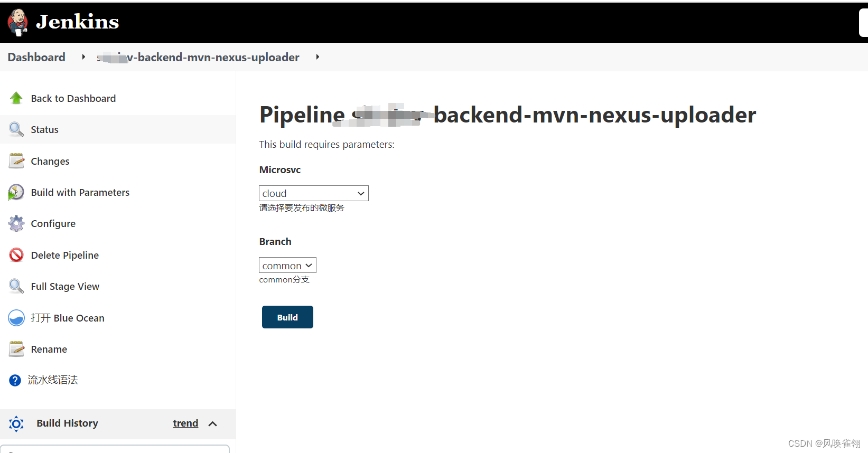Open the trend link
The image size is (868, 453).
(185, 423)
